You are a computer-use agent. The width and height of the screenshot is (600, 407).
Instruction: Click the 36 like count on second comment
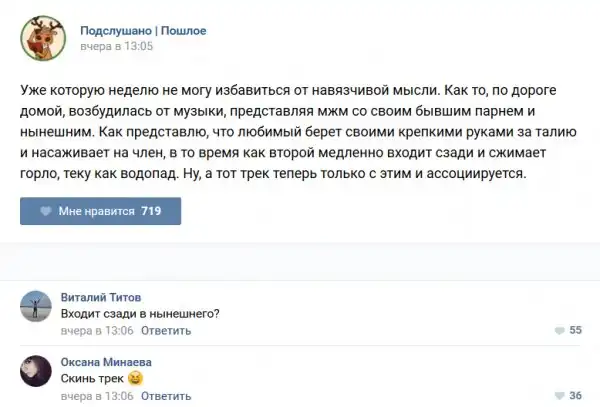point(575,395)
